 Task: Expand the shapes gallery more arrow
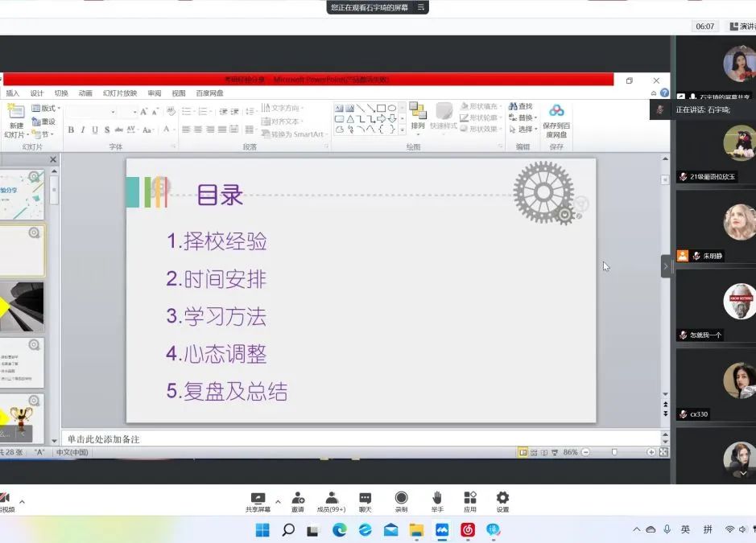pos(402,130)
